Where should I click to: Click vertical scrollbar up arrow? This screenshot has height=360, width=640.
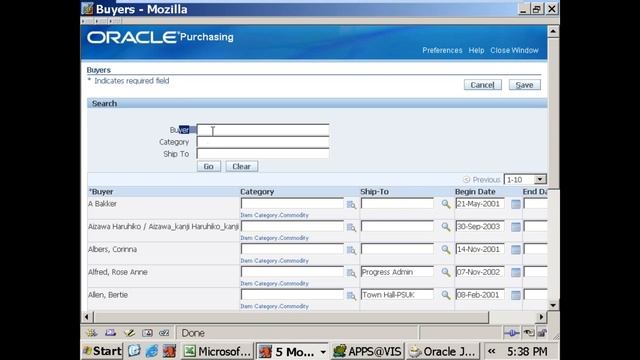click(x=553, y=31)
